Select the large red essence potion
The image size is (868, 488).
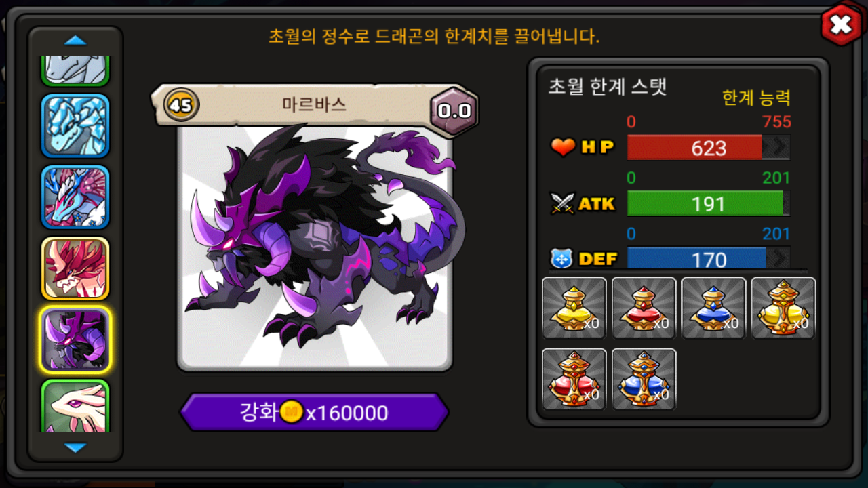[574, 379]
